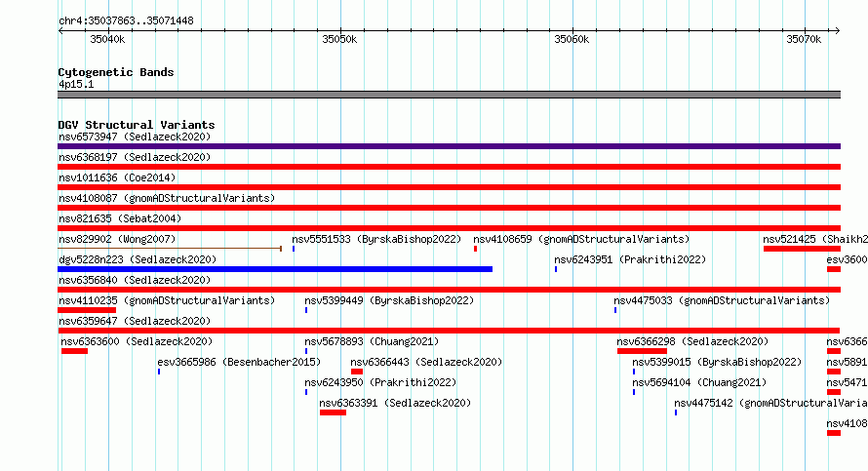Click the nsv6243950 (Prakrithi2022) label
This screenshot has width=868, height=471.
380,382
